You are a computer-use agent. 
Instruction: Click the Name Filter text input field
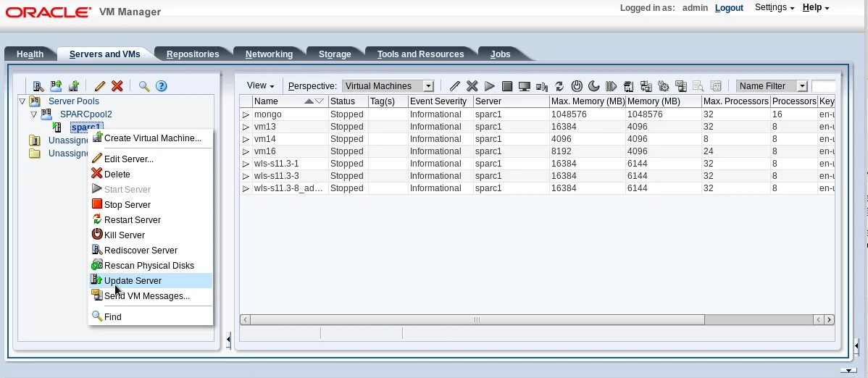click(824, 85)
